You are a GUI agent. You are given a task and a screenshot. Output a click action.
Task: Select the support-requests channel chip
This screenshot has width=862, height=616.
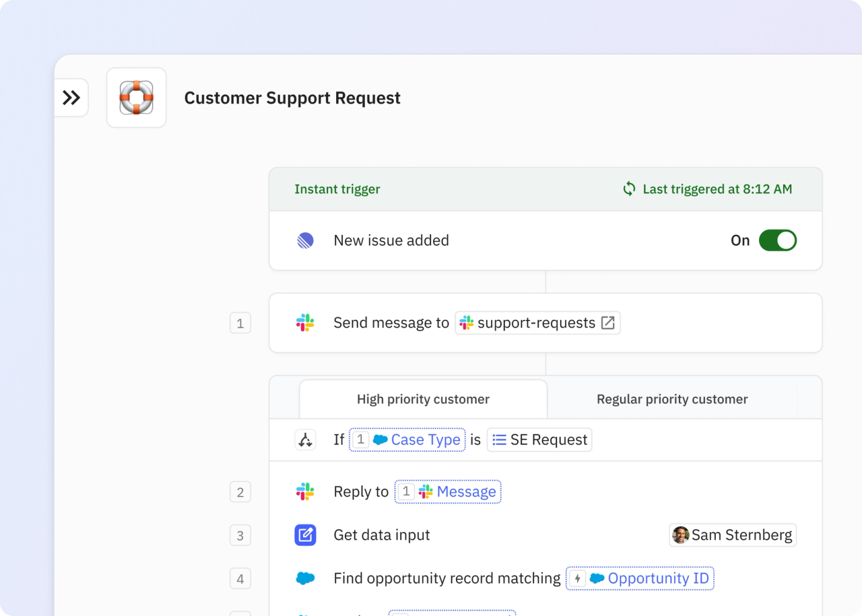click(529, 323)
